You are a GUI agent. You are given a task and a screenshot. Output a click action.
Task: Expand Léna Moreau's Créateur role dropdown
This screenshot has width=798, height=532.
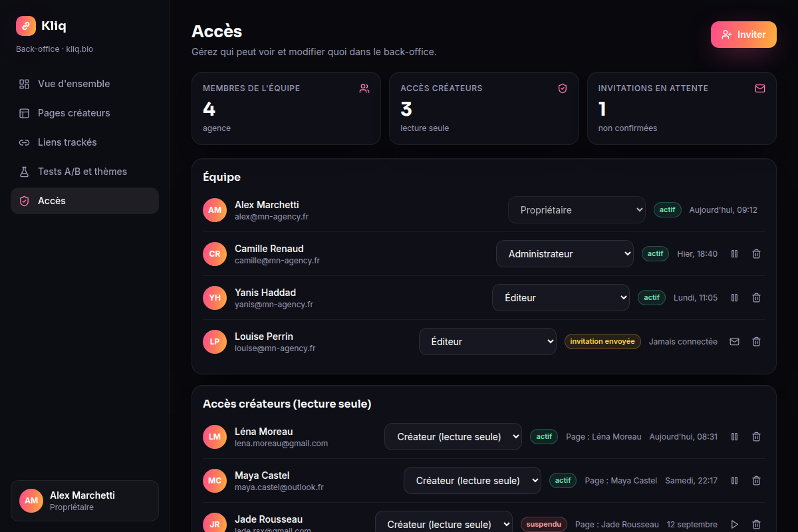pyautogui.click(x=453, y=436)
